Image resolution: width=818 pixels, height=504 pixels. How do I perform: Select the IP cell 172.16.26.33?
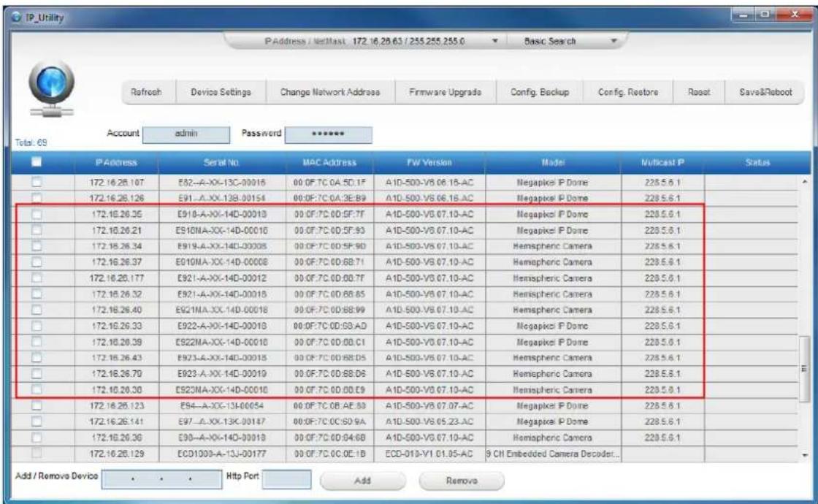coord(116,326)
